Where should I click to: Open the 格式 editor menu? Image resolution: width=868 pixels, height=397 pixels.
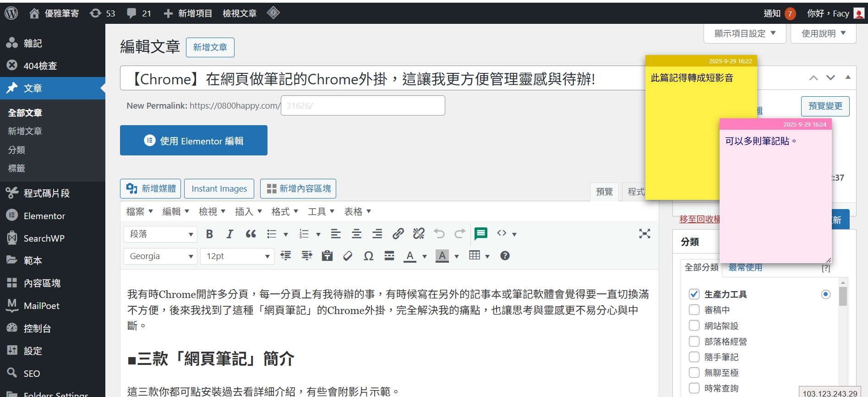284,211
